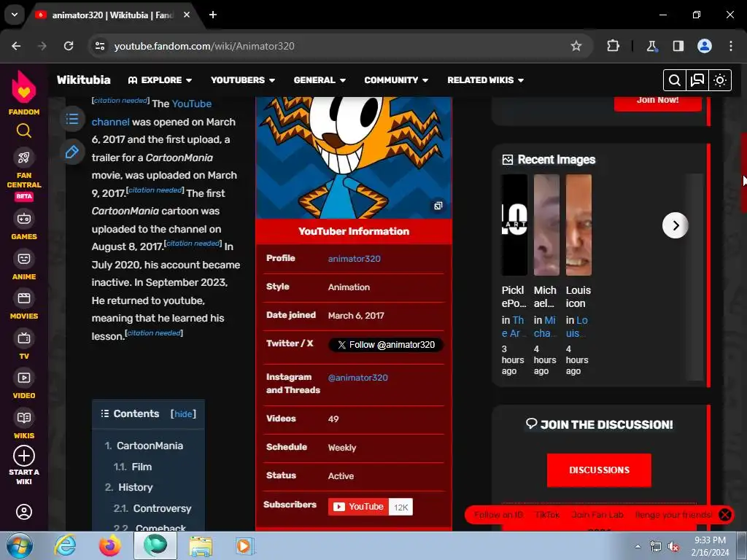Click the Start a Wiki plus icon
The height and width of the screenshot is (560, 747).
pyautogui.click(x=24, y=456)
